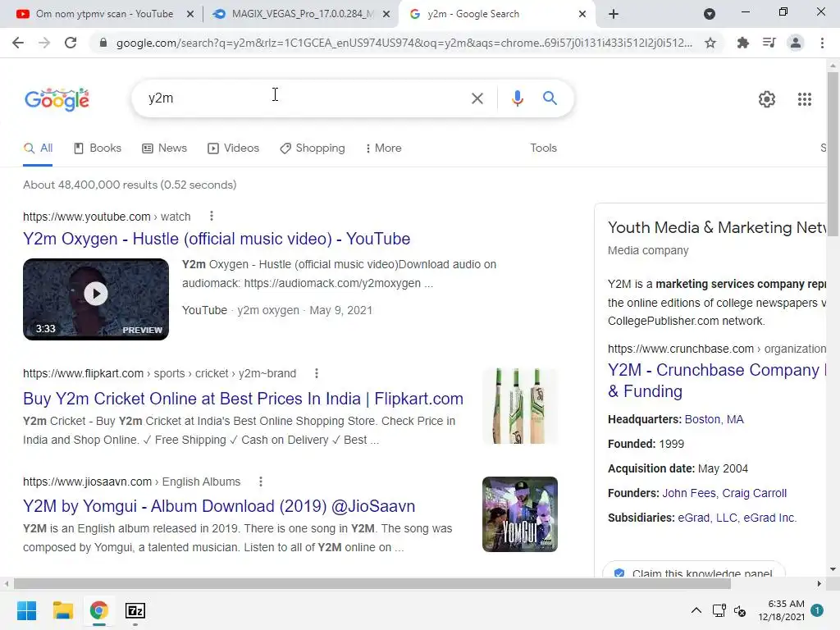Viewport: 840px width, 630px height.
Task: Open 7-Zip from the taskbar
Action: pos(135,610)
